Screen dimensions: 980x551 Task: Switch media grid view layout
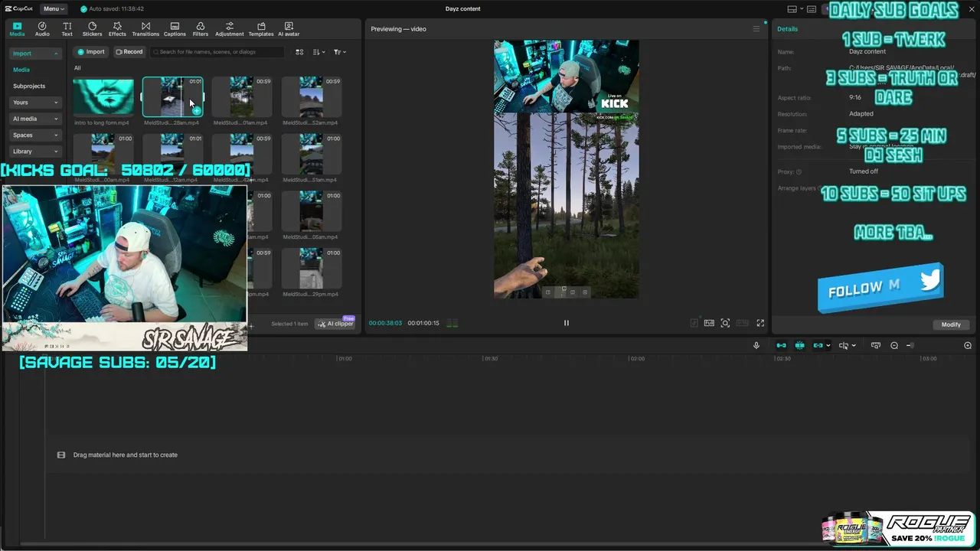[x=299, y=52]
